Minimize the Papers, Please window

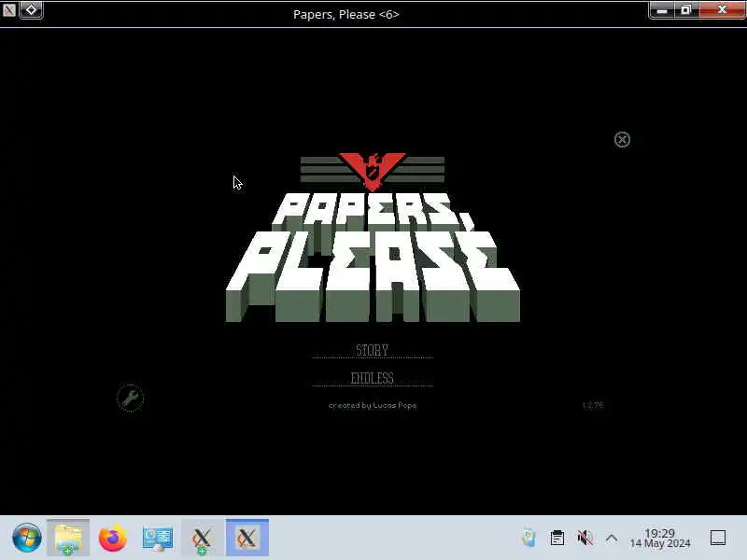point(661,10)
